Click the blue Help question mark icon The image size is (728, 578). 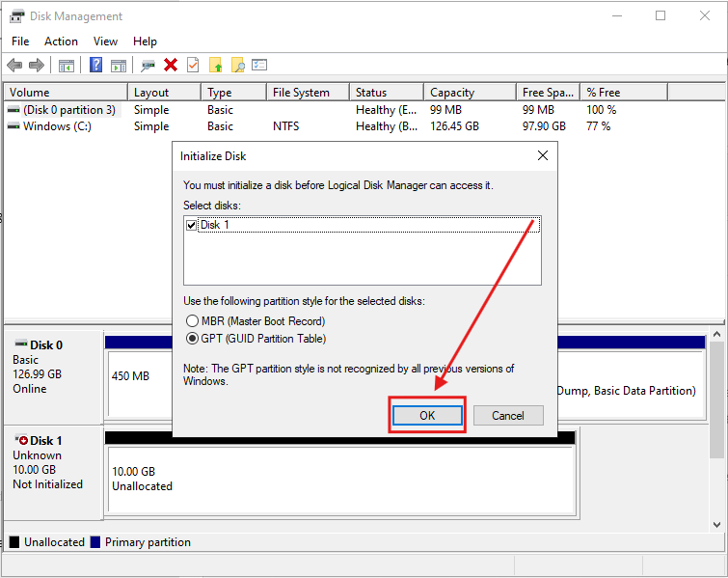95,65
